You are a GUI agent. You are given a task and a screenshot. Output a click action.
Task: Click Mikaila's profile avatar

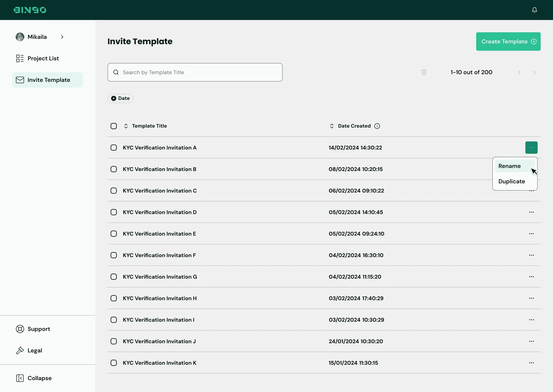coord(20,37)
